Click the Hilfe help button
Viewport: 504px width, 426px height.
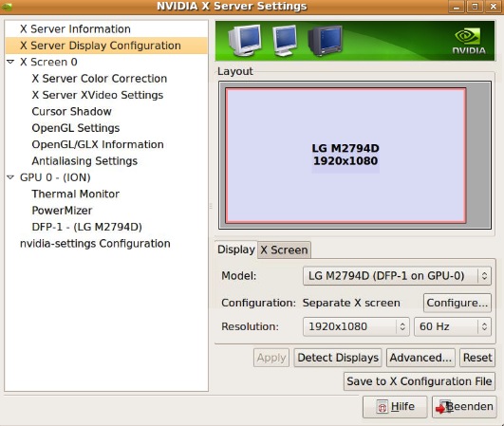395,407
